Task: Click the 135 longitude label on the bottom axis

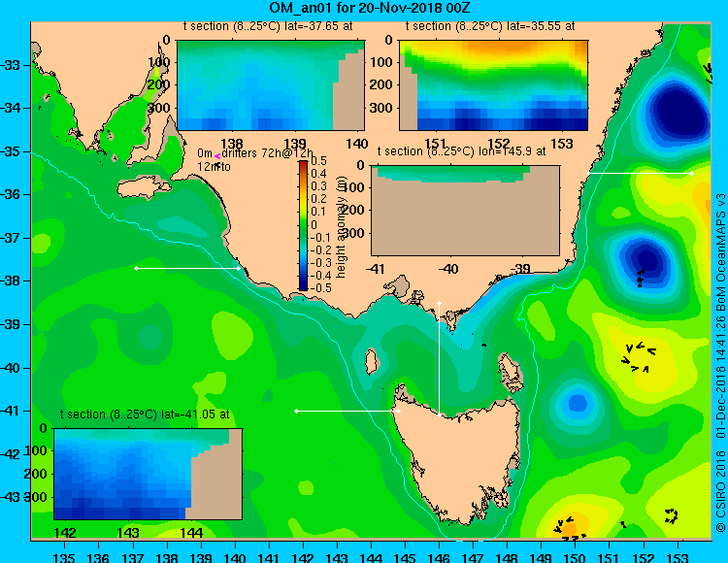Action: 64,558
